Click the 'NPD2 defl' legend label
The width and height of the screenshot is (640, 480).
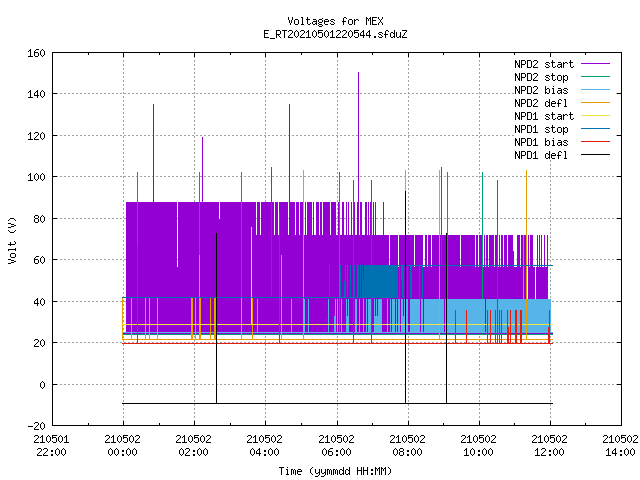541,103
